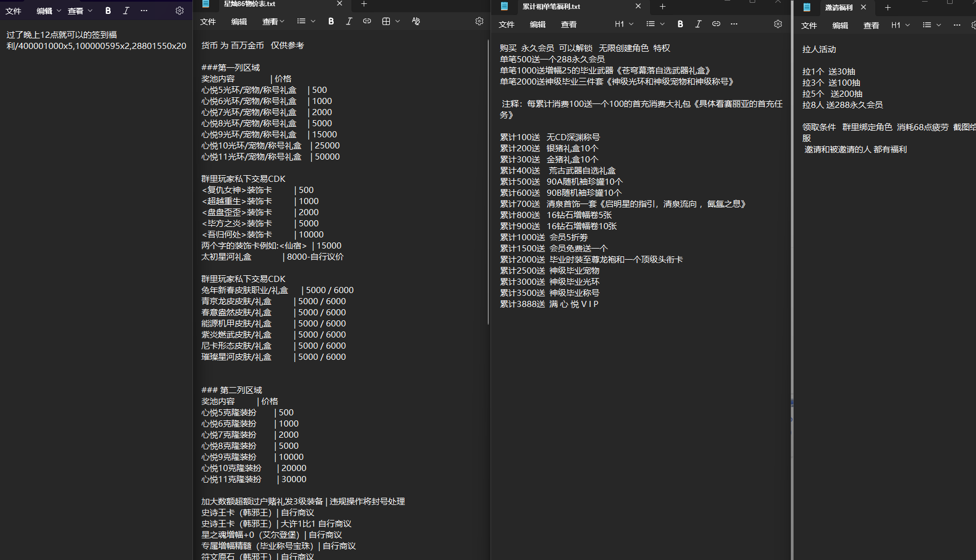This screenshot has width=976, height=560.
Task: Click the link icon in 累计和单笔福利.txt toolbar
Action: coord(716,24)
